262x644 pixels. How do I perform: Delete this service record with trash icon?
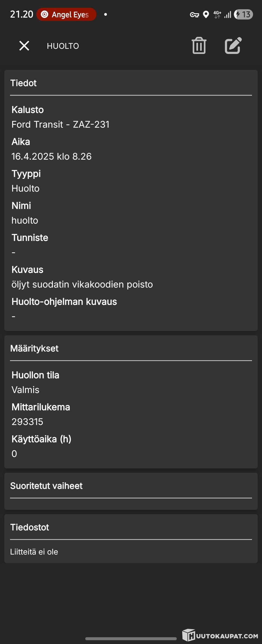point(199,46)
